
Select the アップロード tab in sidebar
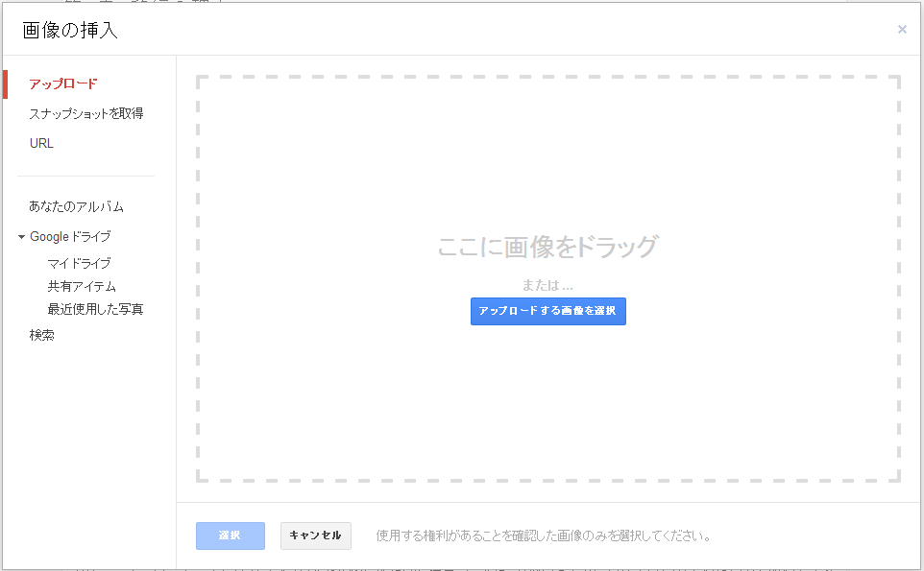coord(63,83)
